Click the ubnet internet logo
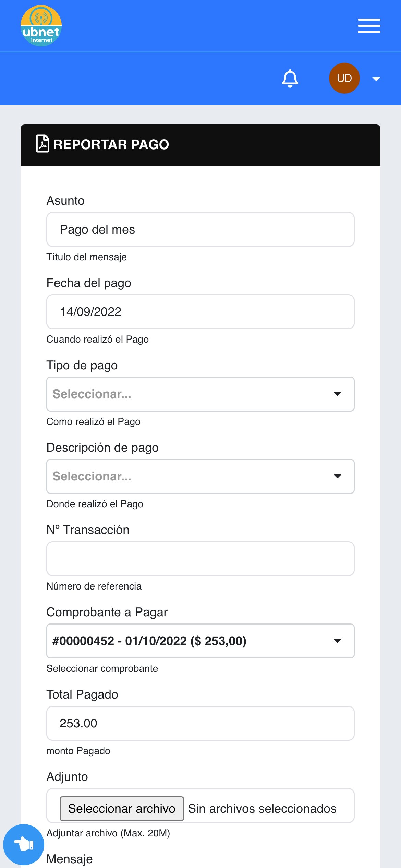Image resolution: width=401 pixels, height=868 pixels. 41,26
